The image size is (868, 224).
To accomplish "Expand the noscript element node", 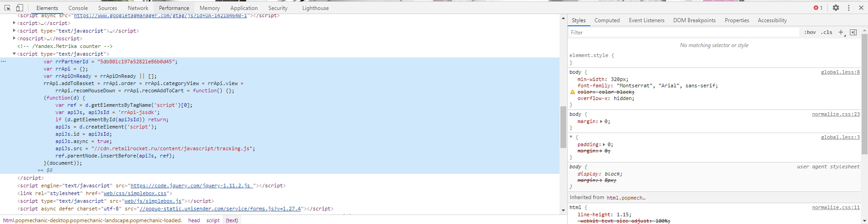I will pyautogui.click(x=14, y=38).
